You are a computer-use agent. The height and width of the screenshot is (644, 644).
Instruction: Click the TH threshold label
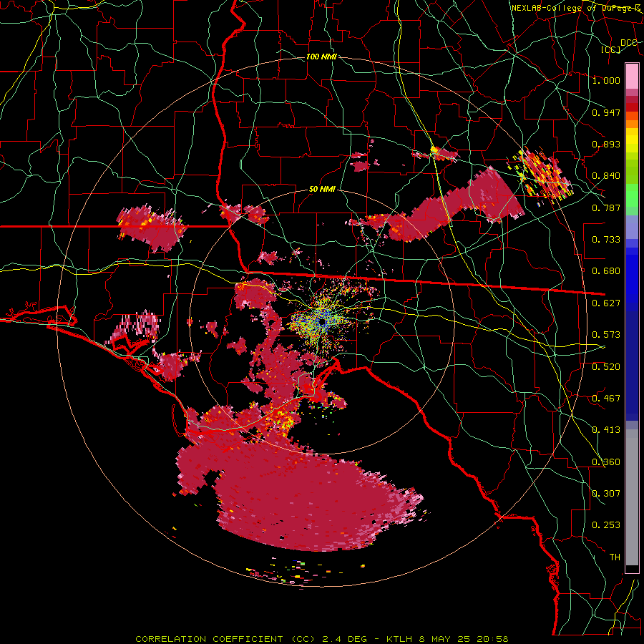(615, 557)
